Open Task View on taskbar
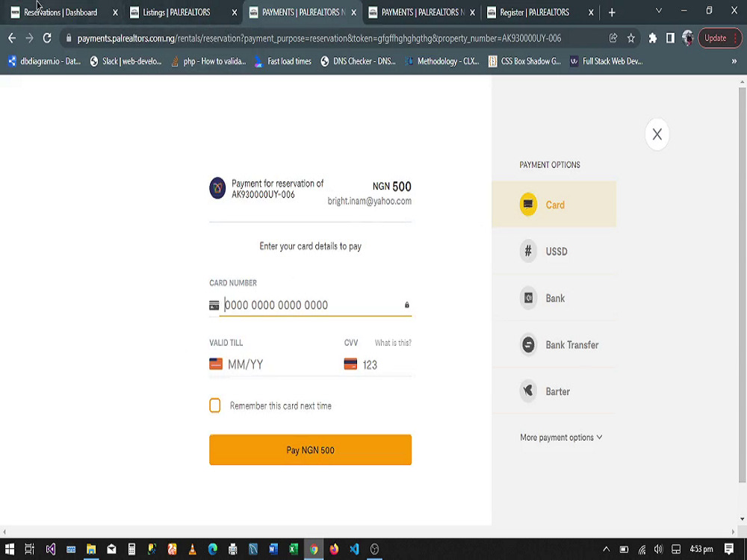This screenshot has width=747, height=560. pos(30,549)
